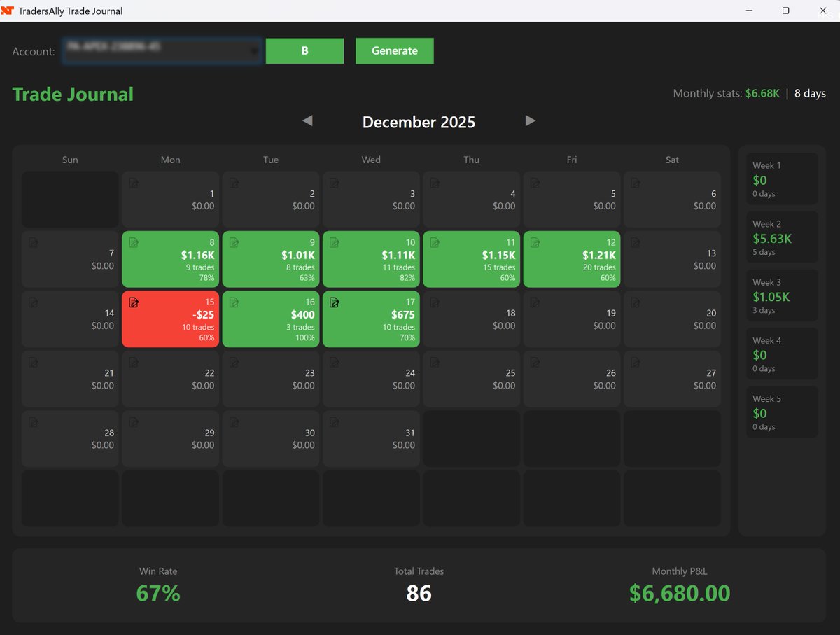Click the Monthly P&L $6,680.00 value

[680, 594]
